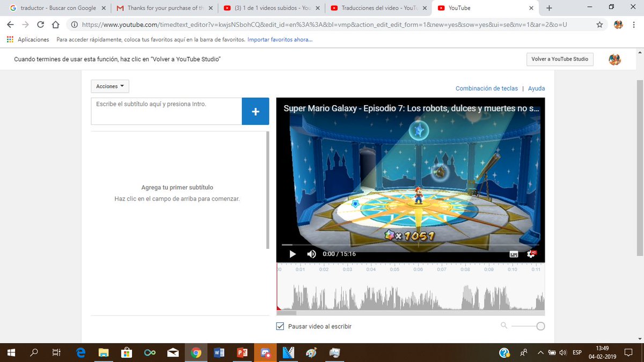Open Chrome profile avatar in toolbar
The image size is (644, 362).
(x=618, y=25)
